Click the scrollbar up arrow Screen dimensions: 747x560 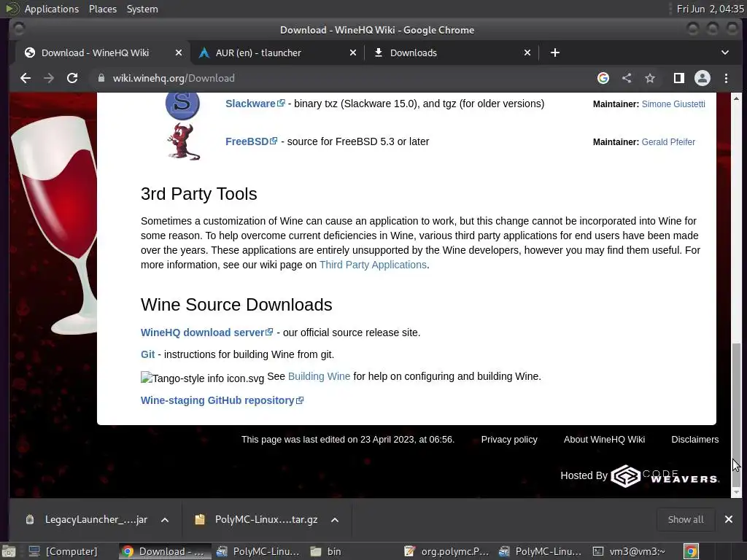tap(737, 98)
